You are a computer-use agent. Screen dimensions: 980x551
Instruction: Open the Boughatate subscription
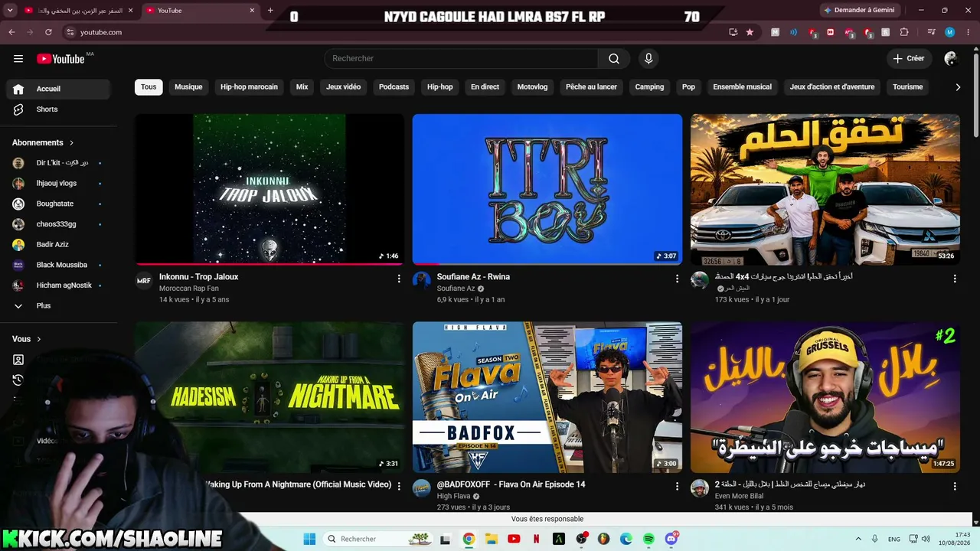pos(58,204)
